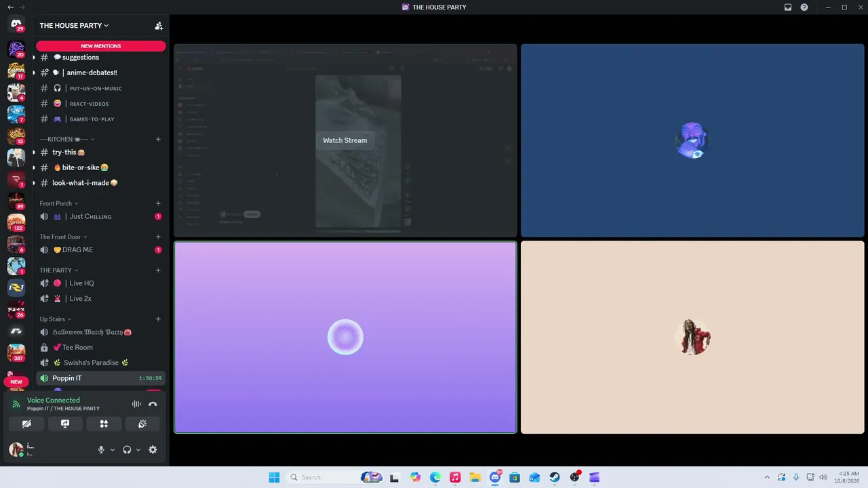868x488 pixels.
Task: Open noise suppression waveform options
Action: tap(136, 404)
